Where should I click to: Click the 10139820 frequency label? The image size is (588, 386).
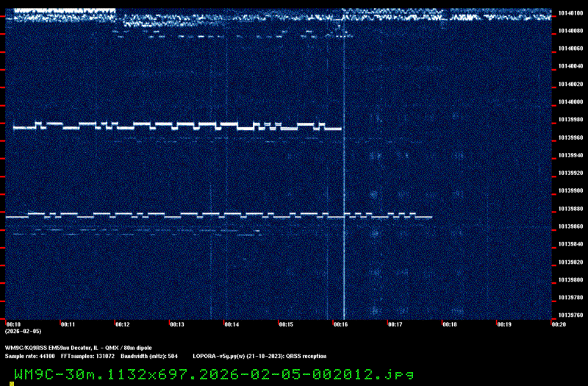click(x=571, y=262)
